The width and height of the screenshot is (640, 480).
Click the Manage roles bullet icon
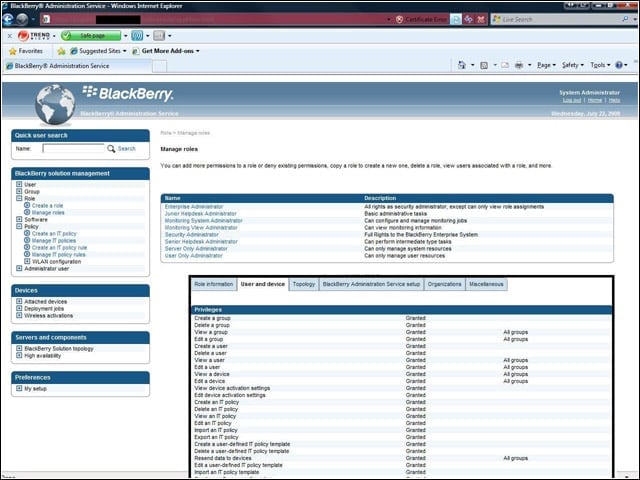point(27,212)
